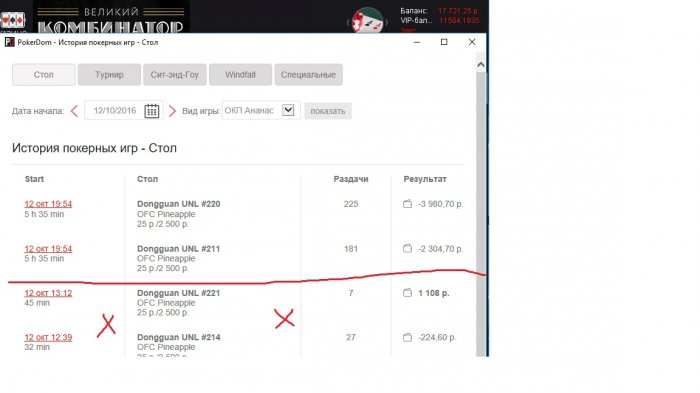Open the 12 окт 19:54 Dongguan #220 session link
Screen dimensions: 700x393
[x=48, y=204]
